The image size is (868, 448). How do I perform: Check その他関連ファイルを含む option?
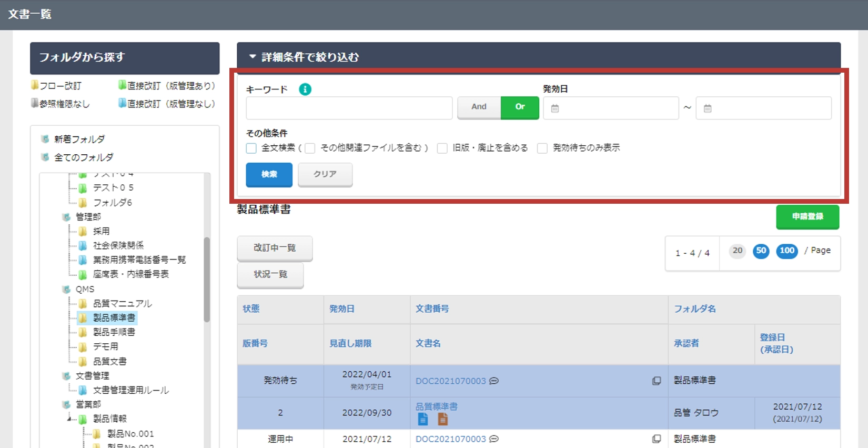tap(310, 148)
